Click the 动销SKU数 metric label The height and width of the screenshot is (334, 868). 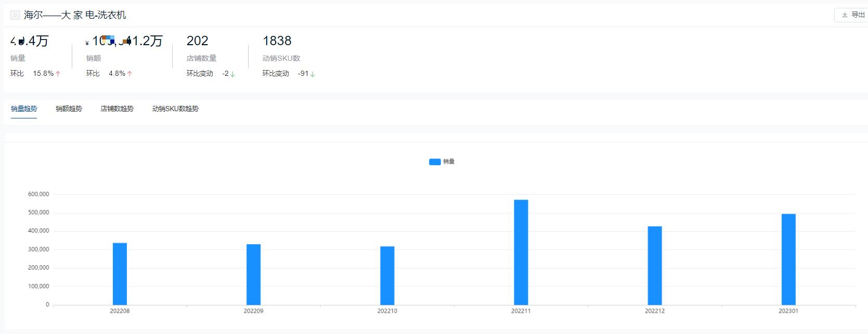tap(281, 58)
